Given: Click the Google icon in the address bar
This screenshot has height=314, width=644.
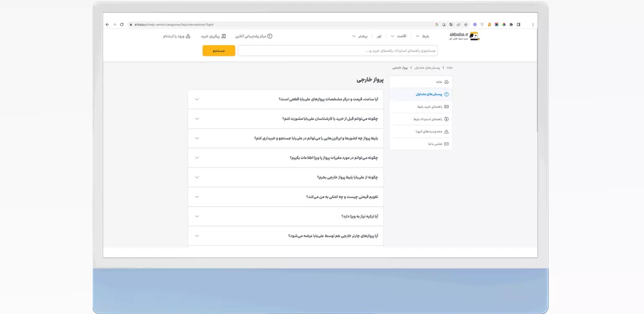Looking at the screenshot, I should coord(436,25).
